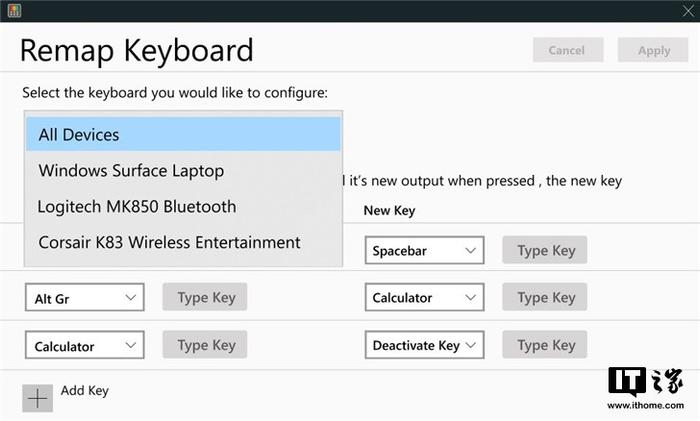Click the app icon in the title bar
Screen dimensions: 700x421
coord(14,10)
